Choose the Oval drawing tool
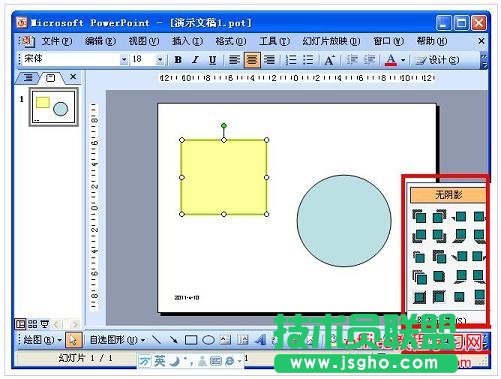 click(208, 340)
